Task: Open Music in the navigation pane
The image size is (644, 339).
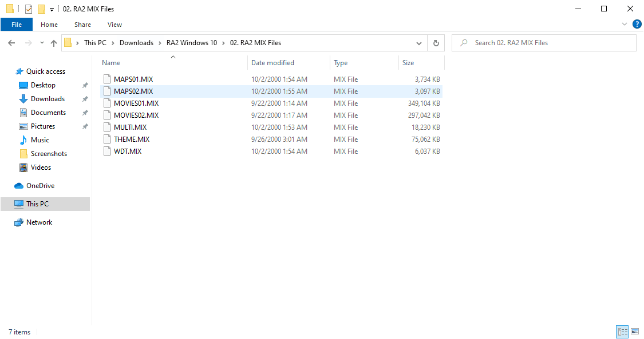Action: click(x=40, y=140)
